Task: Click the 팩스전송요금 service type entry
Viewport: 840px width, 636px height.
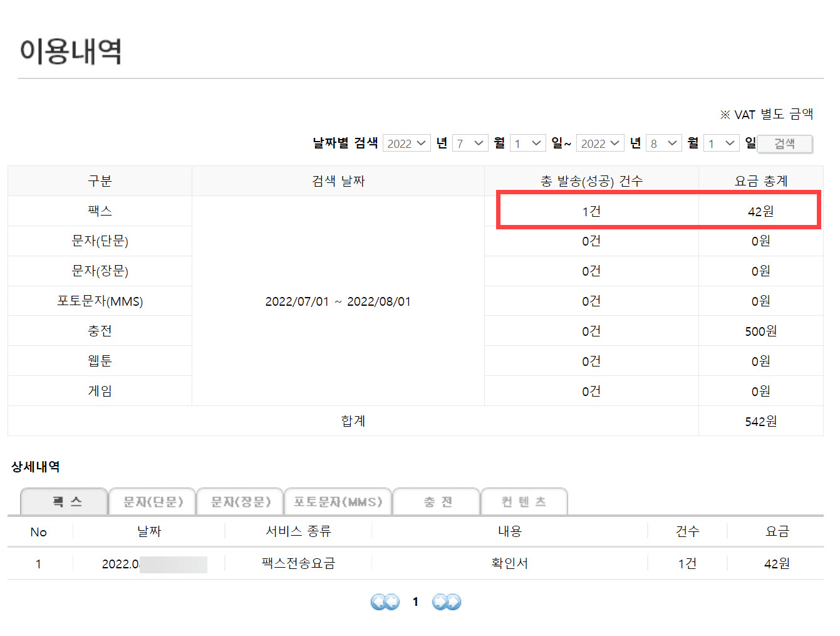Action: pos(297,563)
